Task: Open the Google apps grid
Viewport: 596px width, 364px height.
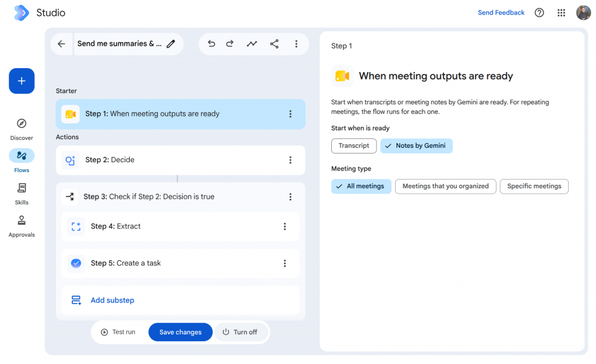Action: (x=561, y=13)
